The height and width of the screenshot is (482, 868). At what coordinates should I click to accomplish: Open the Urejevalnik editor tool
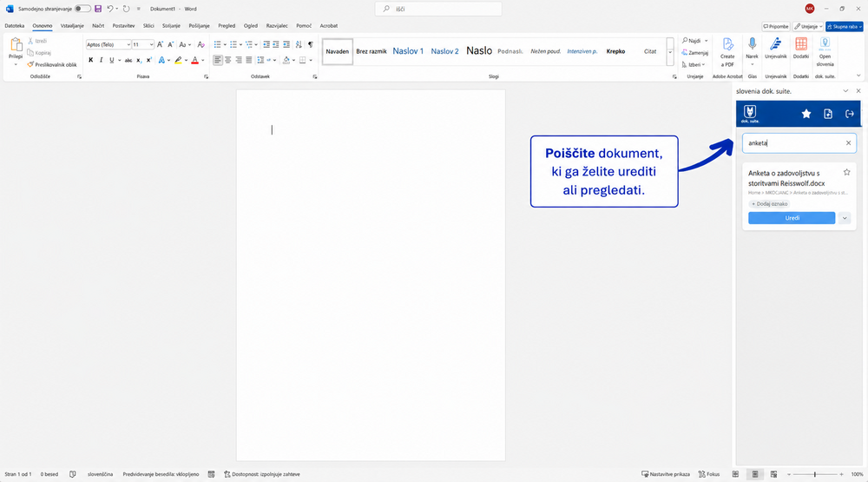775,49
